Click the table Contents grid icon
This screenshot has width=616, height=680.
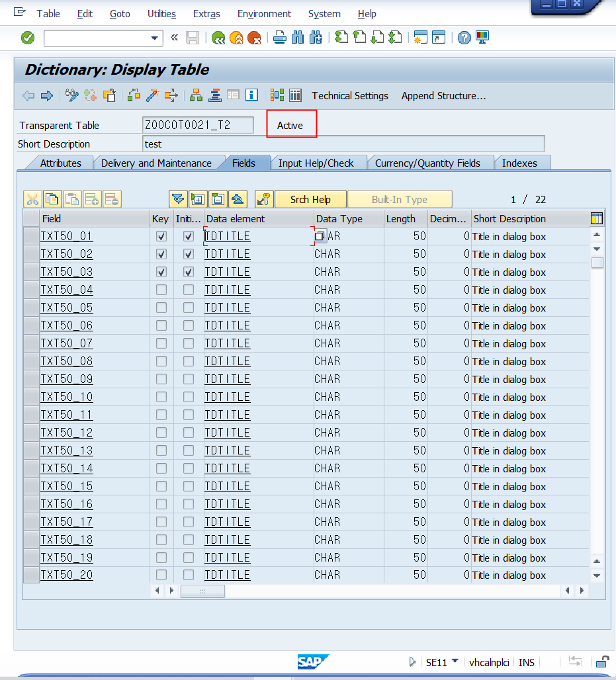point(295,95)
